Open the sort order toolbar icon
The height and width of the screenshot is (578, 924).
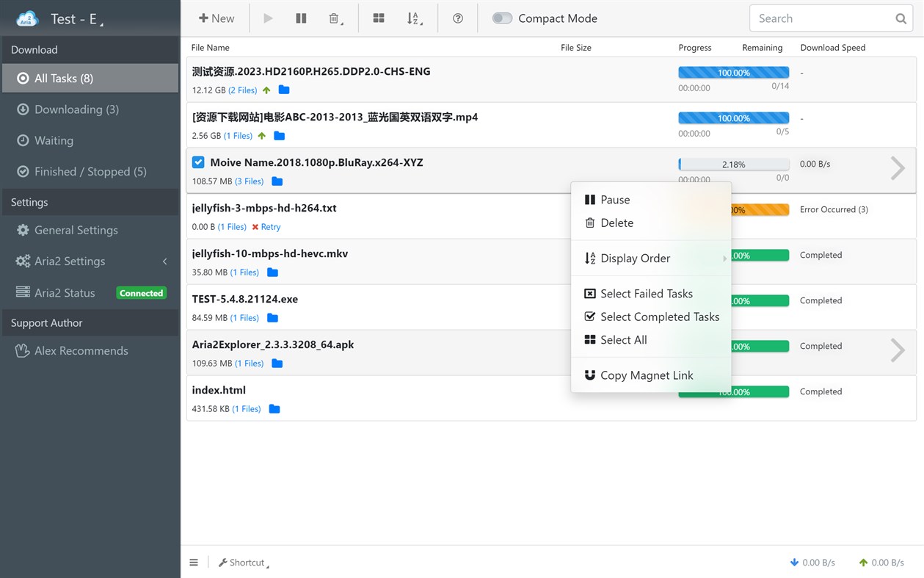(x=414, y=18)
